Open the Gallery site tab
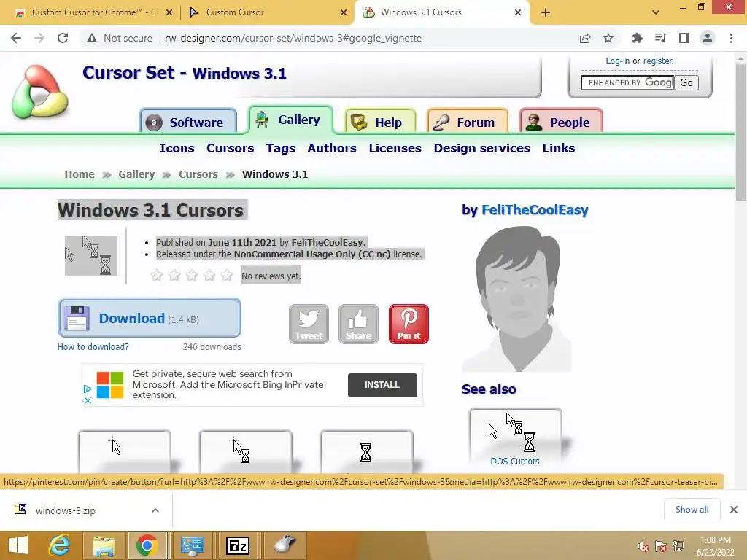Screen dimensions: 747x560 [x=290, y=120]
